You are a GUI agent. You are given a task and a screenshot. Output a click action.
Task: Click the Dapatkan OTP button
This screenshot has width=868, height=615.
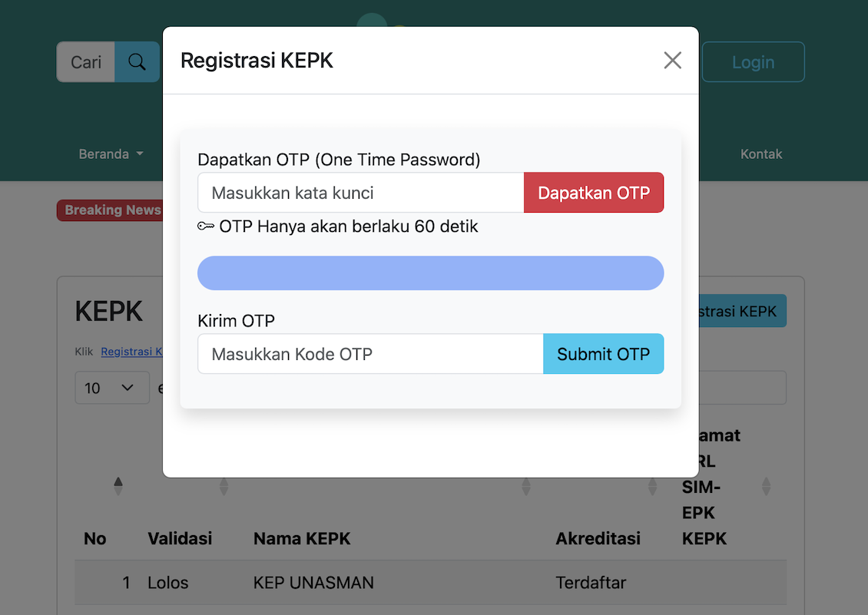click(x=594, y=193)
